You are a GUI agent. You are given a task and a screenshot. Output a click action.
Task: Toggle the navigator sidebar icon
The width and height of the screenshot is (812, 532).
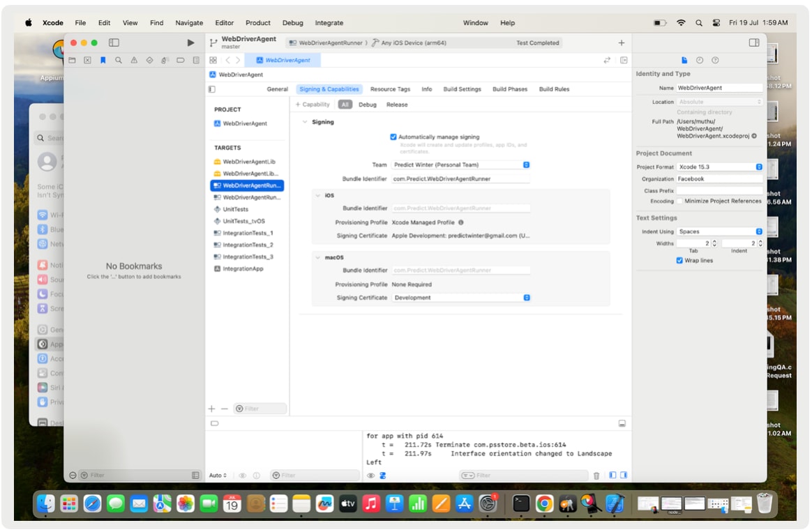114,43
